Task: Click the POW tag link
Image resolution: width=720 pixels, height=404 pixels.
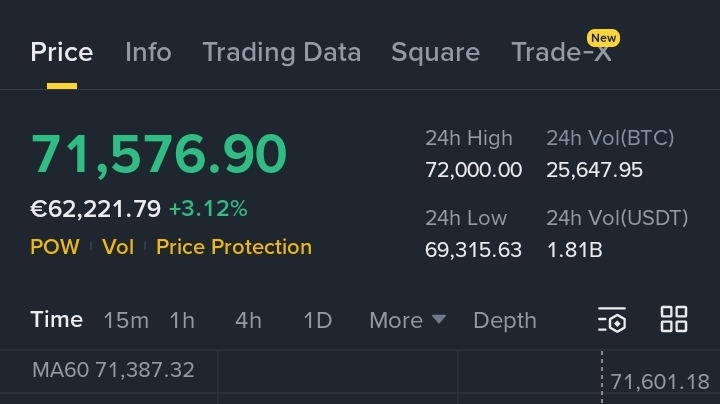Action: click(55, 247)
